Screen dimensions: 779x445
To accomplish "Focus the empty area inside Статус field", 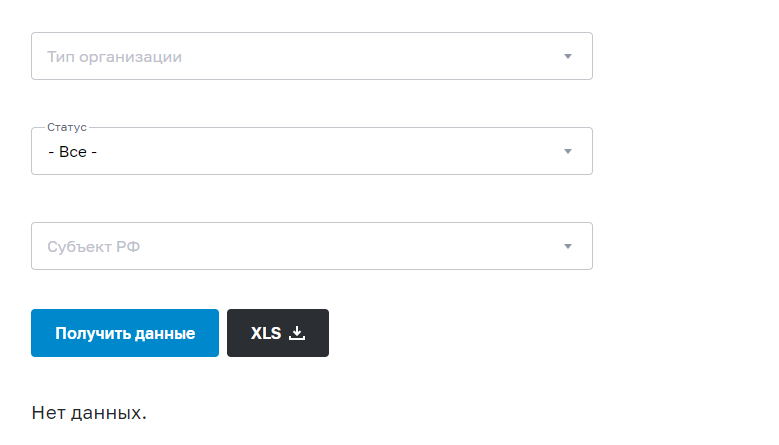I will (x=328, y=151).
